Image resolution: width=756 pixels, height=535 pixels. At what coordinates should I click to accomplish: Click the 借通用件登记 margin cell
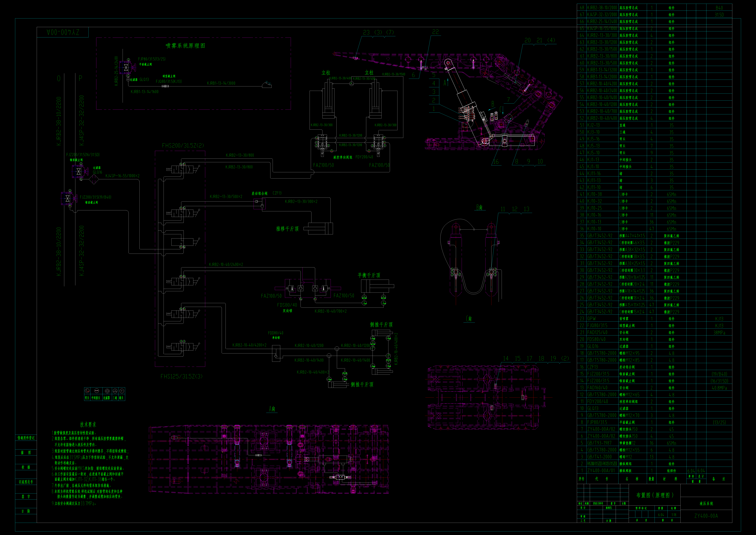26,438
